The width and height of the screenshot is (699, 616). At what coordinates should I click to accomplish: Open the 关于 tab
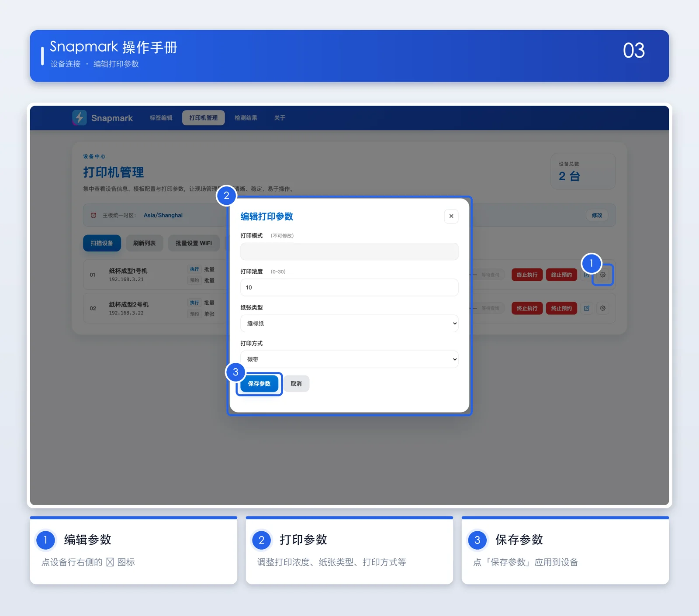point(280,118)
